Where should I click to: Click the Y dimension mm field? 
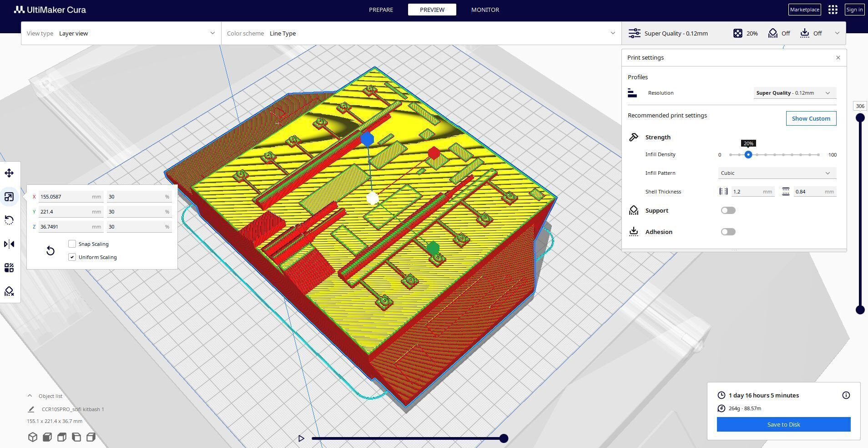click(x=71, y=212)
